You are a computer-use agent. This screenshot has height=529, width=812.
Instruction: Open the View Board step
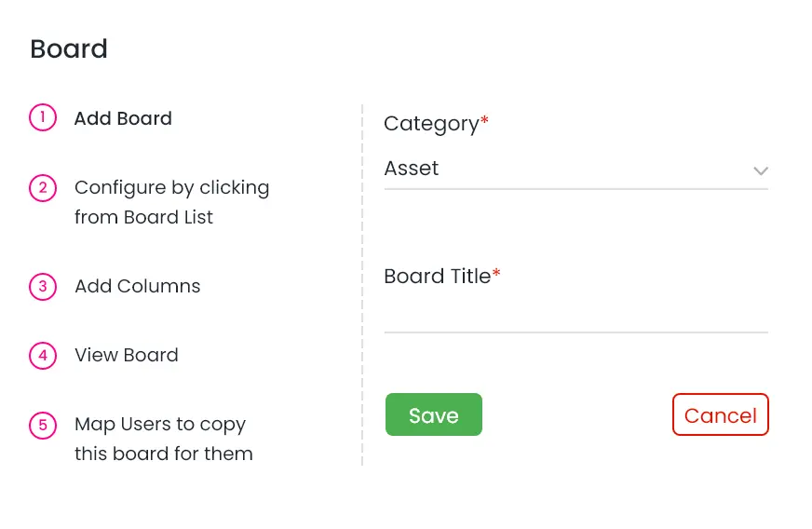pos(126,355)
